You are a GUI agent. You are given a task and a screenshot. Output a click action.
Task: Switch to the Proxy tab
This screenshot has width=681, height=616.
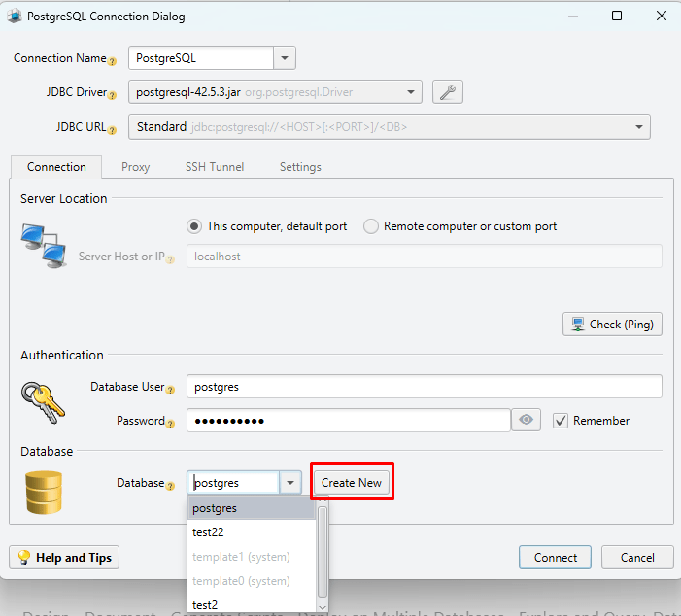pyautogui.click(x=135, y=167)
